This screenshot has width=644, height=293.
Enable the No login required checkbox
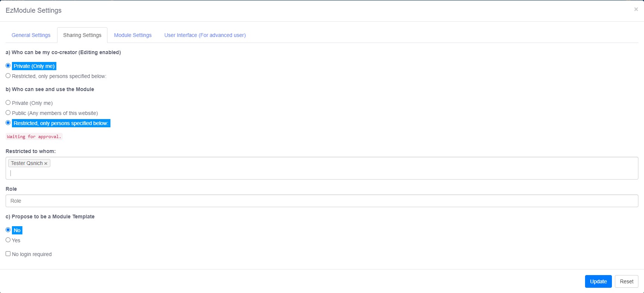[x=8, y=254]
